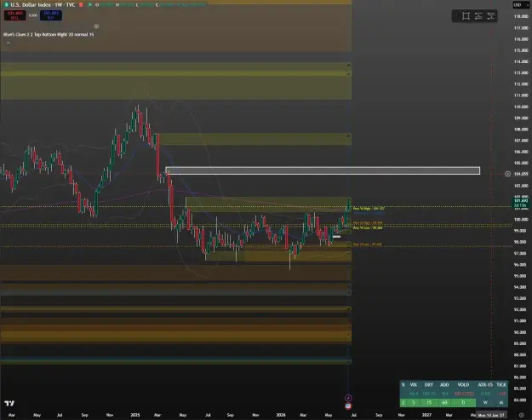Click the green 60 cell in the dashboard table
532x420 pixels.
coord(444,403)
